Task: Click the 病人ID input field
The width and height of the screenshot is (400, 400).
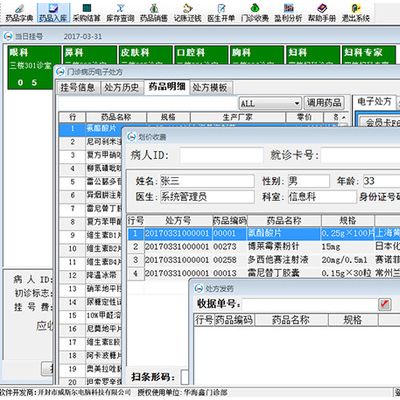Action: 221,155
